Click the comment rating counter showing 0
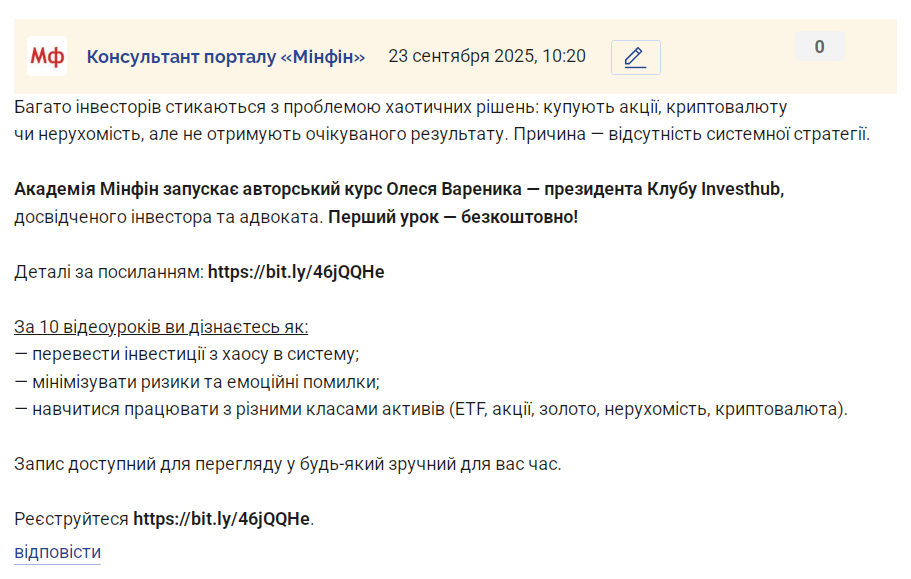The width and height of the screenshot is (911, 579). click(x=819, y=46)
